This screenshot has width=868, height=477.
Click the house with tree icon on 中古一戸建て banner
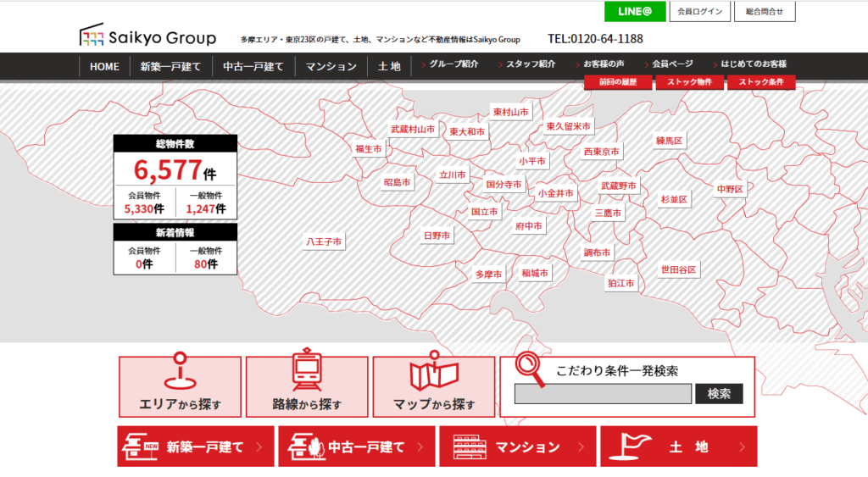306,446
